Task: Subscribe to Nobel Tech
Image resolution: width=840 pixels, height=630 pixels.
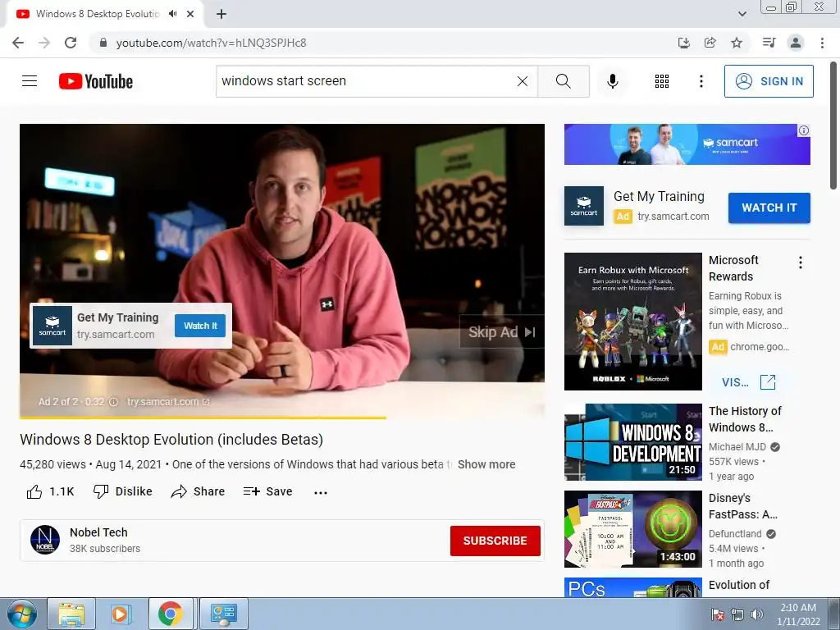Action: tap(495, 541)
